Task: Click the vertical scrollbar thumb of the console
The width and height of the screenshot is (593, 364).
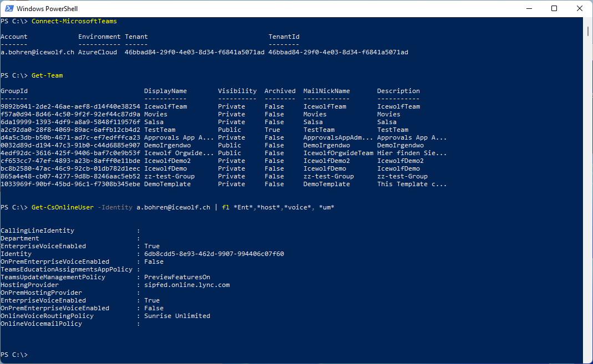Action: click(x=588, y=32)
